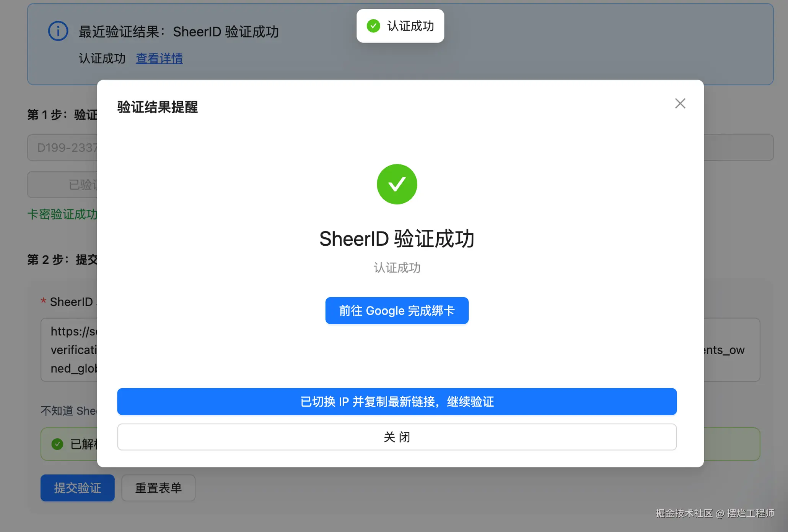Screen dimensions: 788x532
Task: Close the dialog with the X icon
Action: click(680, 104)
